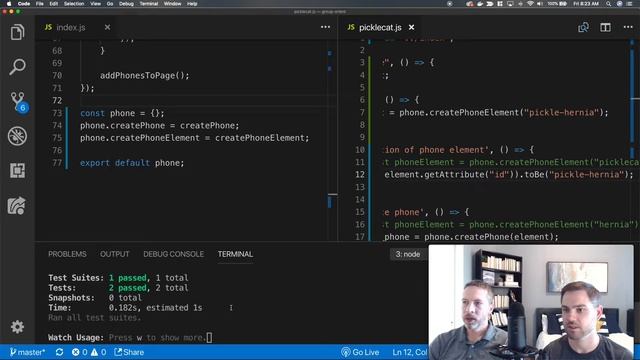Click 'export default phone;' on line 77

tap(132, 163)
